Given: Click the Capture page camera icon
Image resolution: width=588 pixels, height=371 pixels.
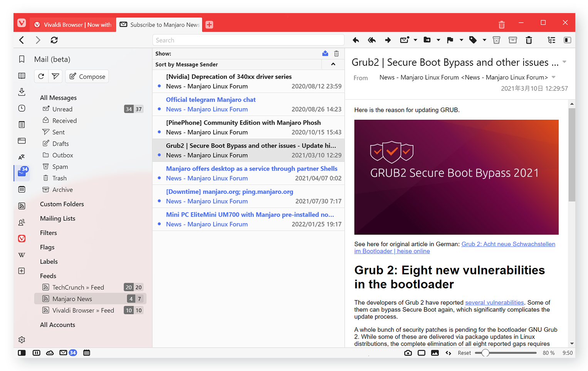Looking at the screenshot, I should [x=408, y=353].
